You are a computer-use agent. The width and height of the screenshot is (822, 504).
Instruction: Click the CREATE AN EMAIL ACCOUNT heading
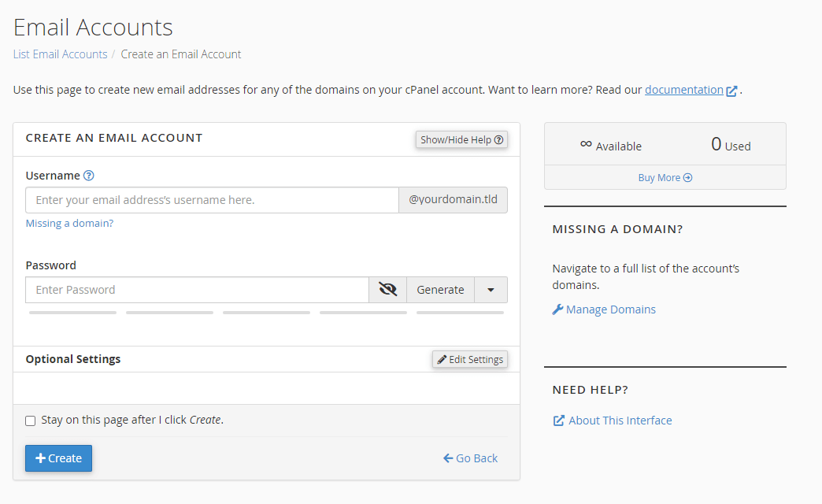coord(113,138)
